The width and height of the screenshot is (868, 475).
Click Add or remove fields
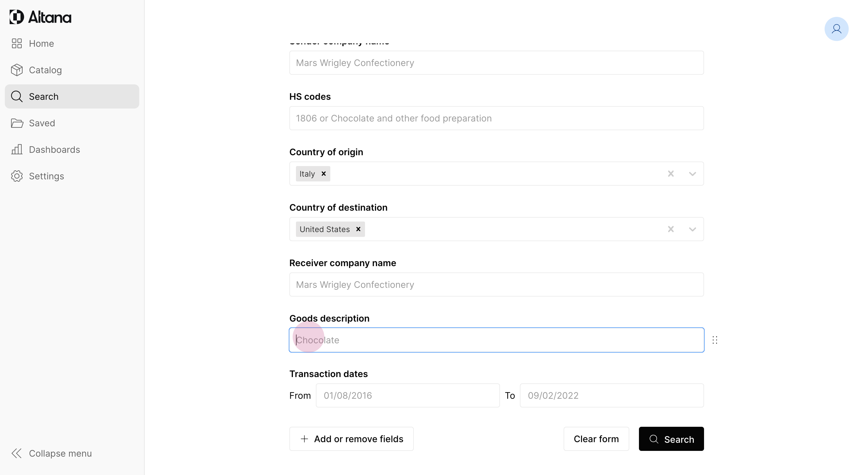(351, 439)
